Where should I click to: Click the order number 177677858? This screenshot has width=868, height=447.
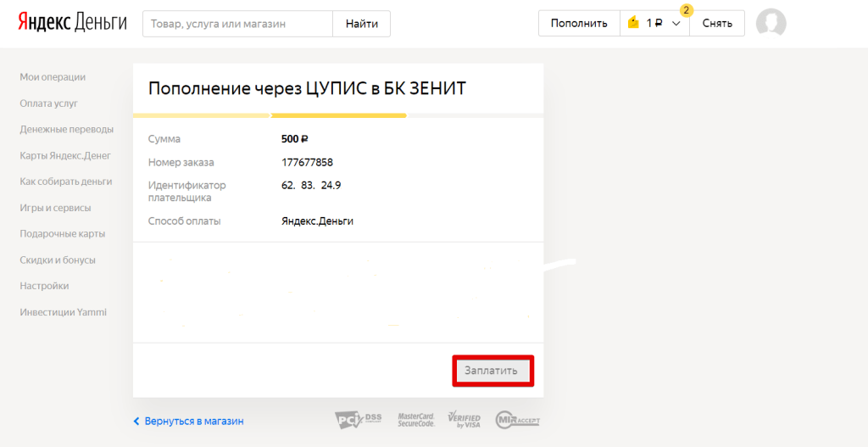click(307, 162)
